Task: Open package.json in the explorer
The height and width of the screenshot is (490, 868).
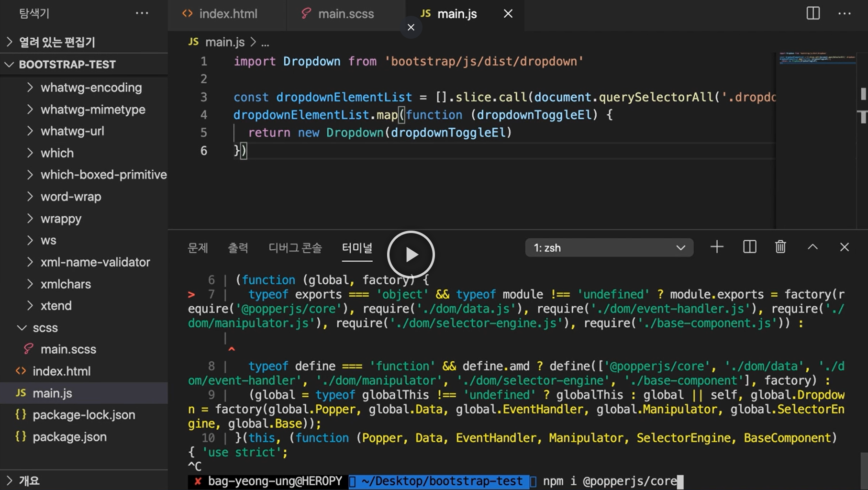Action: 84,437
